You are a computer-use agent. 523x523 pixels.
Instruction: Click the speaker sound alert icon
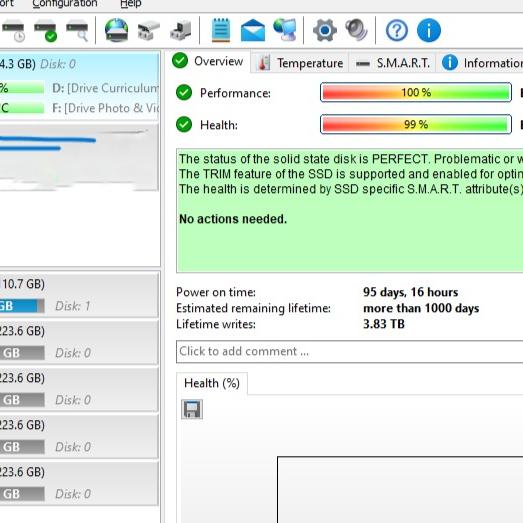pyautogui.click(x=356, y=30)
